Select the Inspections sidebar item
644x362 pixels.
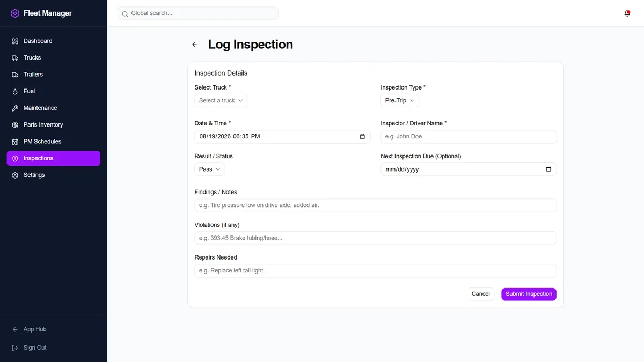click(x=54, y=158)
